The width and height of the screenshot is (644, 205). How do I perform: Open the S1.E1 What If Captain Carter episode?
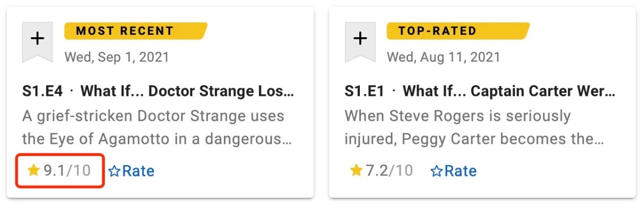(480, 92)
